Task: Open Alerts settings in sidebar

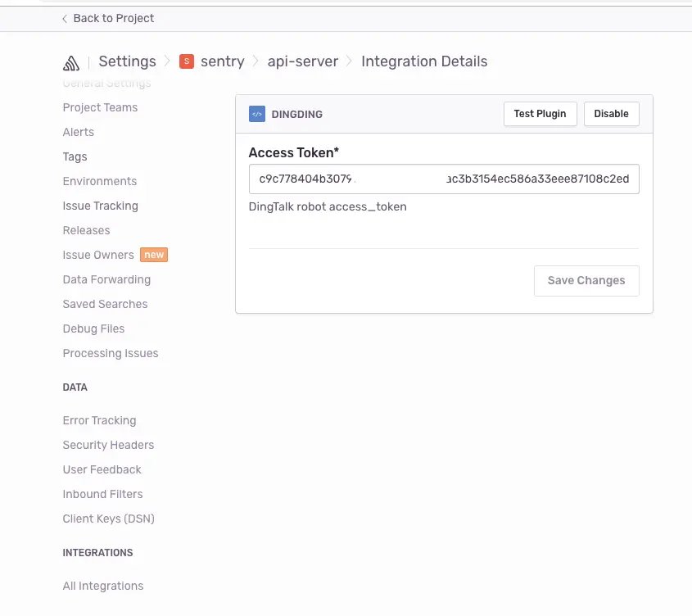Action: coord(78,132)
